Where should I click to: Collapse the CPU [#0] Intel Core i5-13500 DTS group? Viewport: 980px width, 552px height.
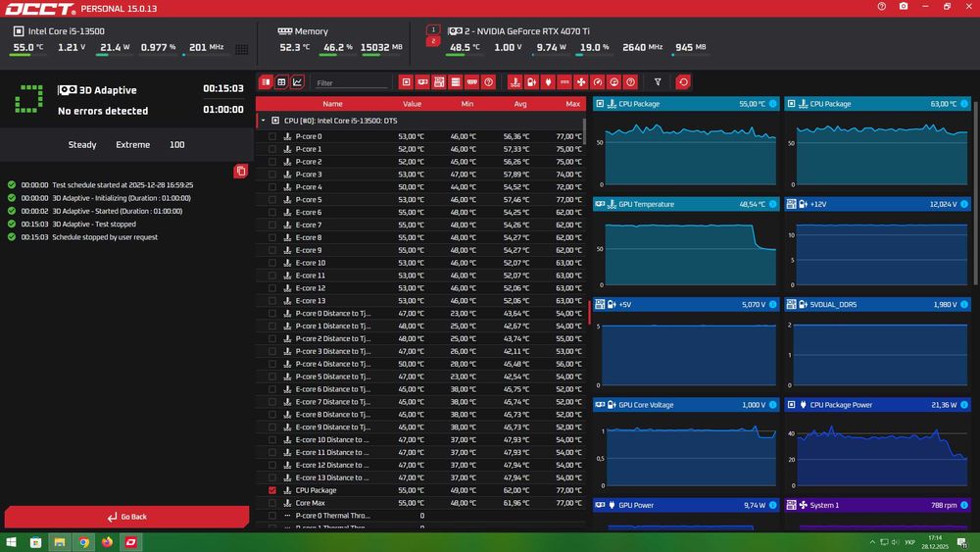tap(263, 121)
